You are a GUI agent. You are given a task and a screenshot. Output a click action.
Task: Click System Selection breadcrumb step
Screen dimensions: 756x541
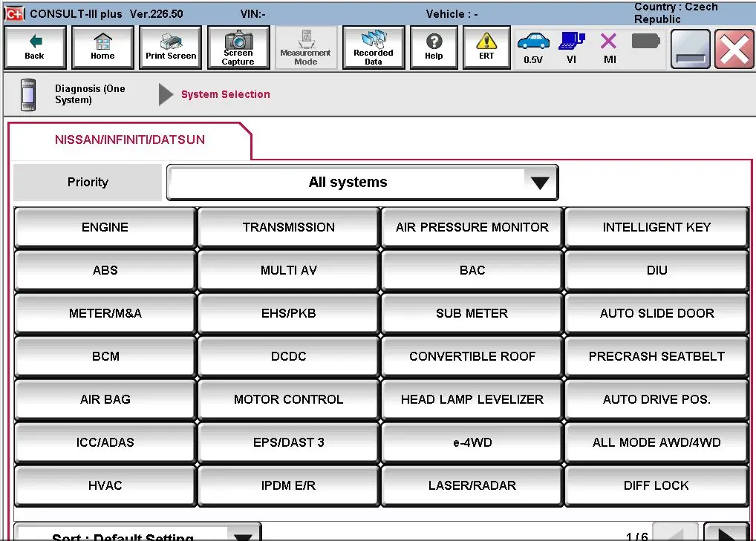click(225, 94)
